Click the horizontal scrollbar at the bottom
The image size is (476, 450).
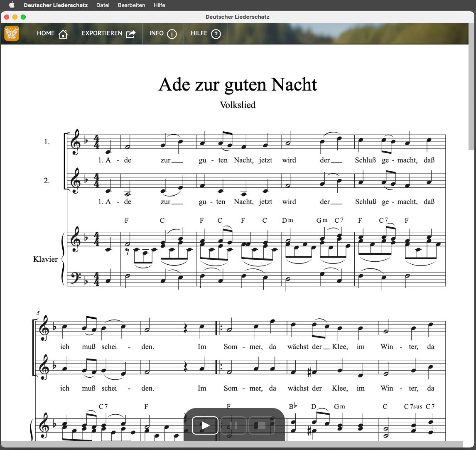(232, 444)
